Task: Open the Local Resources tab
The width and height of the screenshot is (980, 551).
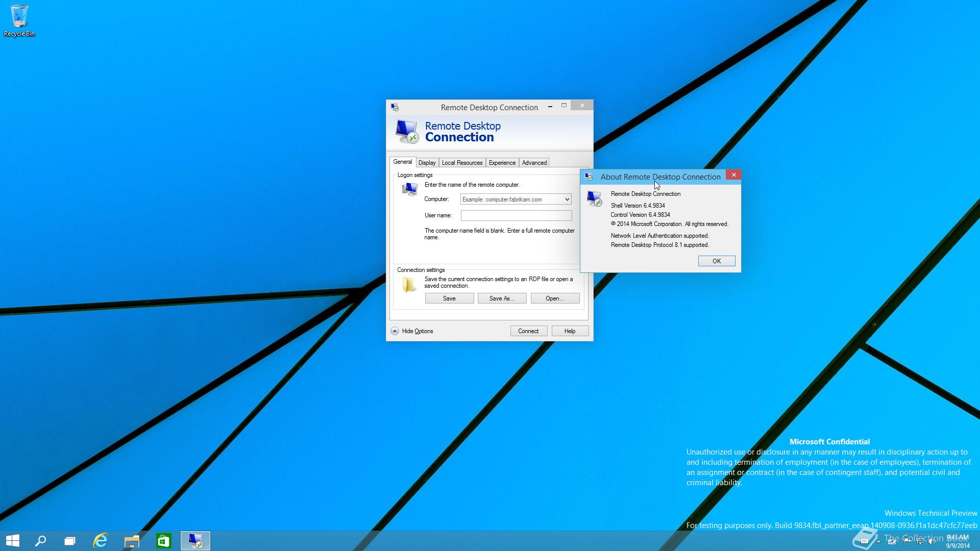Action: 462,163
